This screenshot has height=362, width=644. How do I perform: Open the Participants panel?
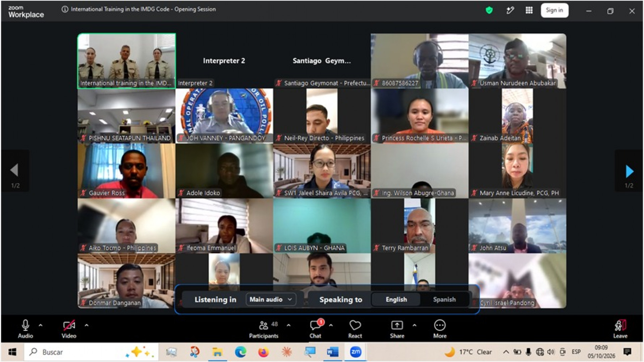coord(264,329)
